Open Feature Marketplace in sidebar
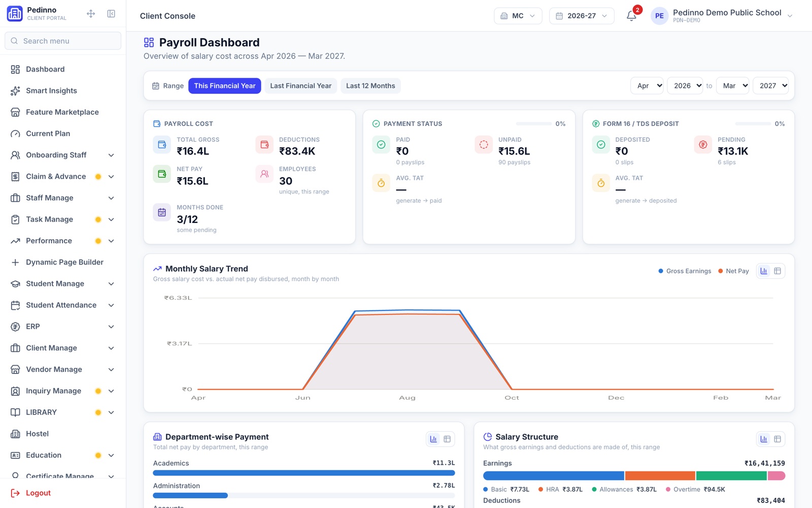Viewport: 812px width, 508px height. click(x=63, y=112)
